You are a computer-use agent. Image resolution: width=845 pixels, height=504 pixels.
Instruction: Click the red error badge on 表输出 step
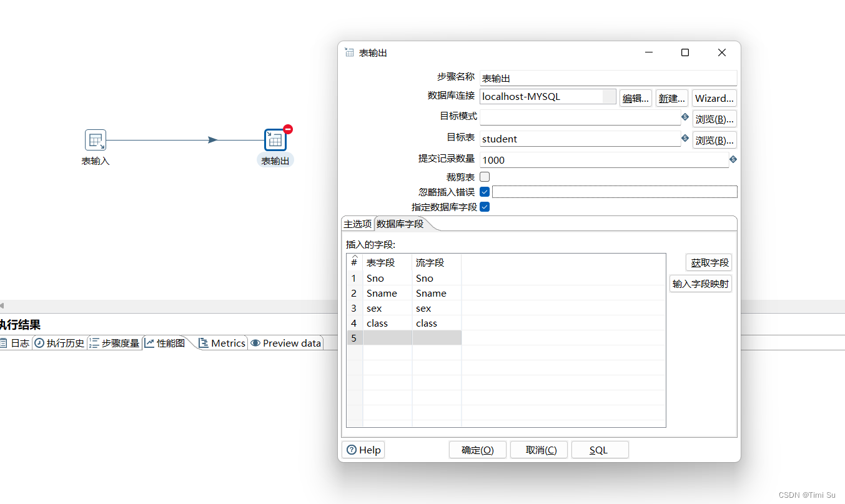coord(287,129)
